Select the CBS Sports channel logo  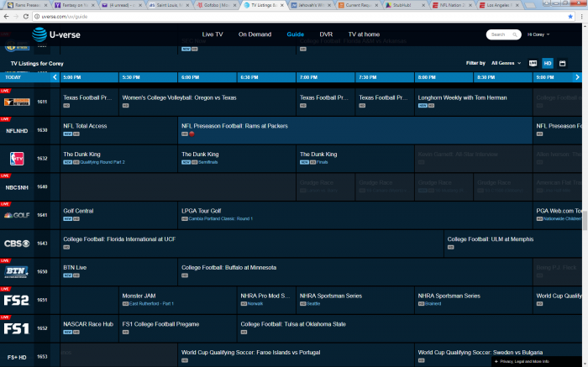point(17,244)
